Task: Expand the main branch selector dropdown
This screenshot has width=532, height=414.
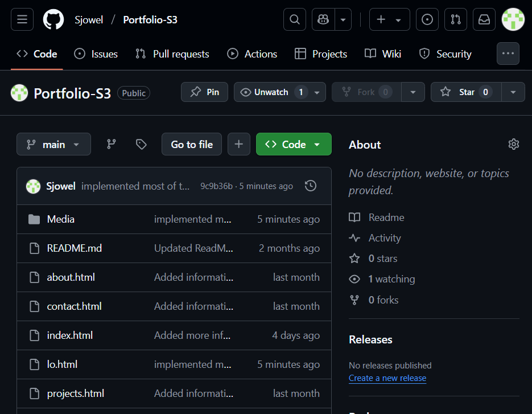Action: point(53,145)
